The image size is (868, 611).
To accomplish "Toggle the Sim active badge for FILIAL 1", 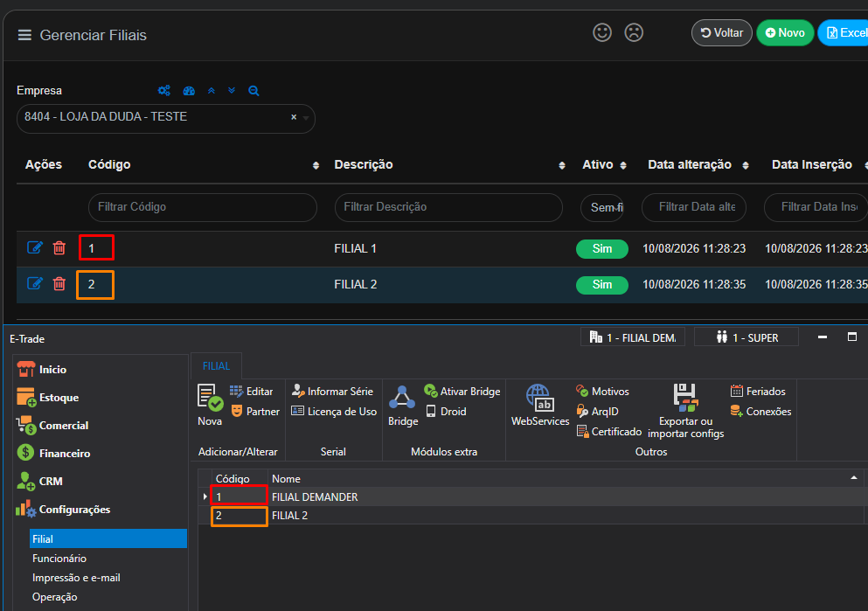I will tap(602, 249).
